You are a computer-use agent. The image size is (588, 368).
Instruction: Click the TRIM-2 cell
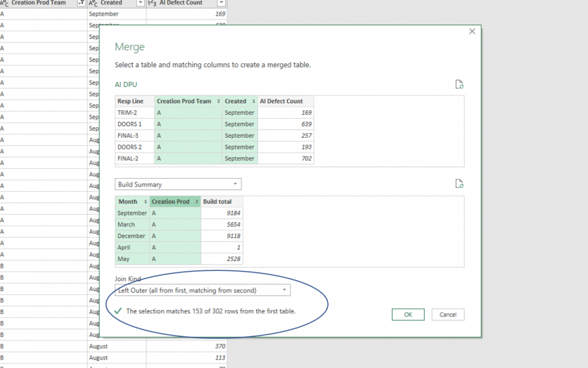point(135,113)
